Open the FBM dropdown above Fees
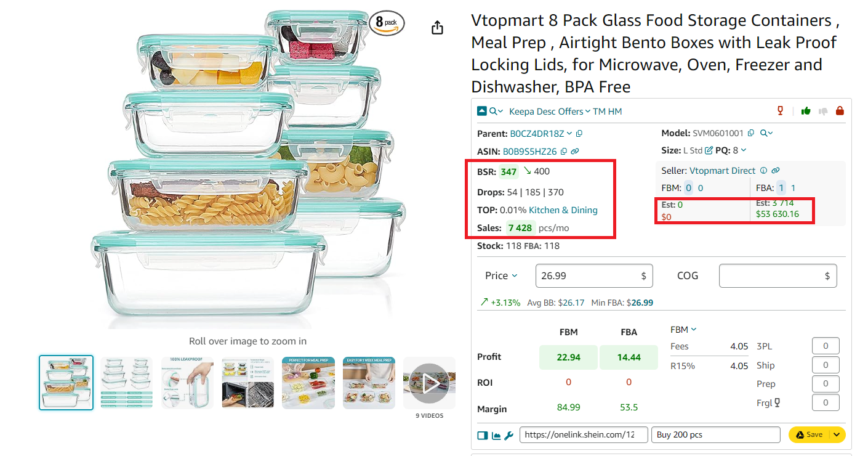 coord(683,329)
